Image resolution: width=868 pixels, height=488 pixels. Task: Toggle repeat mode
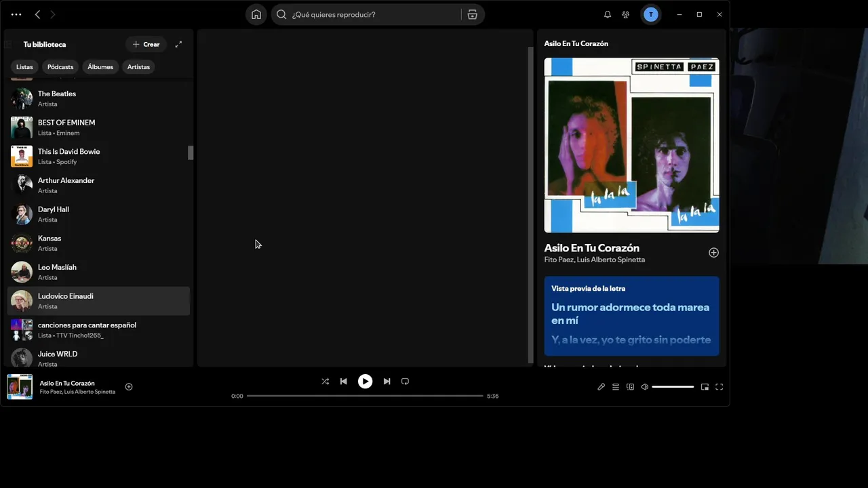(405, 382)
